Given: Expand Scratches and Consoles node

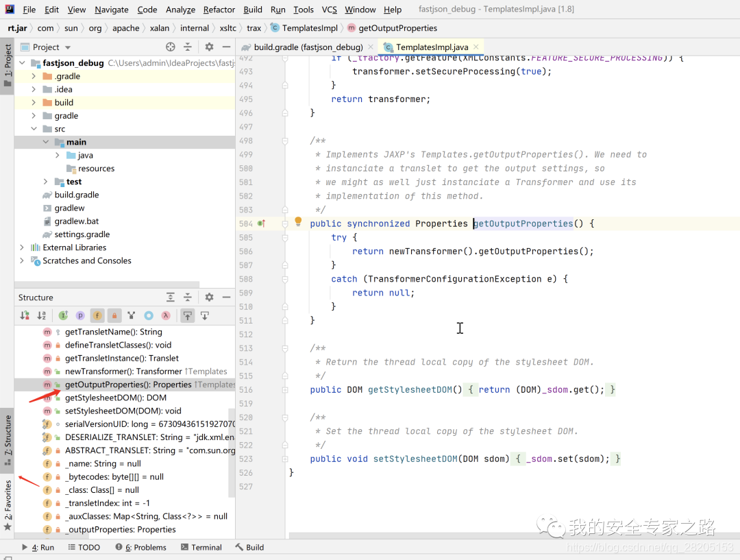Looking at the screenshot, I should (22, 260).
